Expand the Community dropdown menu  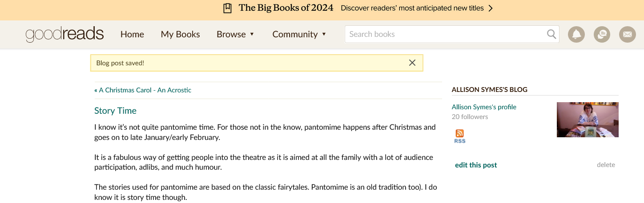[299, 34]
